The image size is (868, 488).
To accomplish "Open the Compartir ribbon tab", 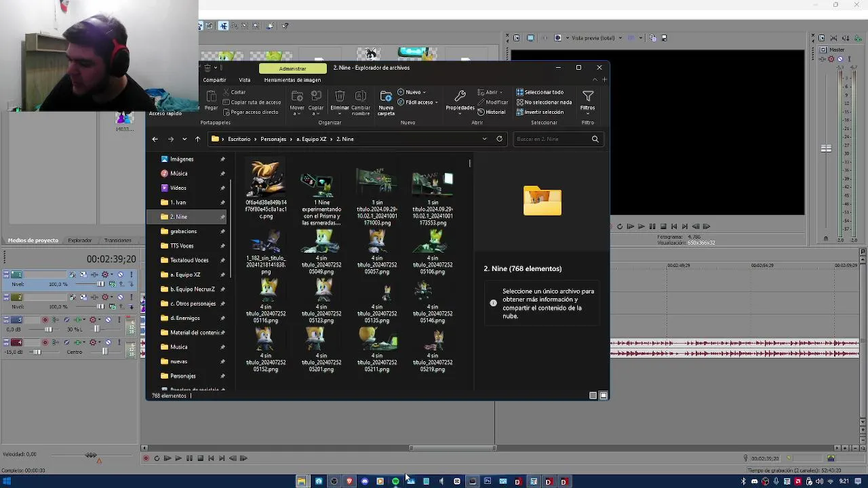I will coord(214,80).
